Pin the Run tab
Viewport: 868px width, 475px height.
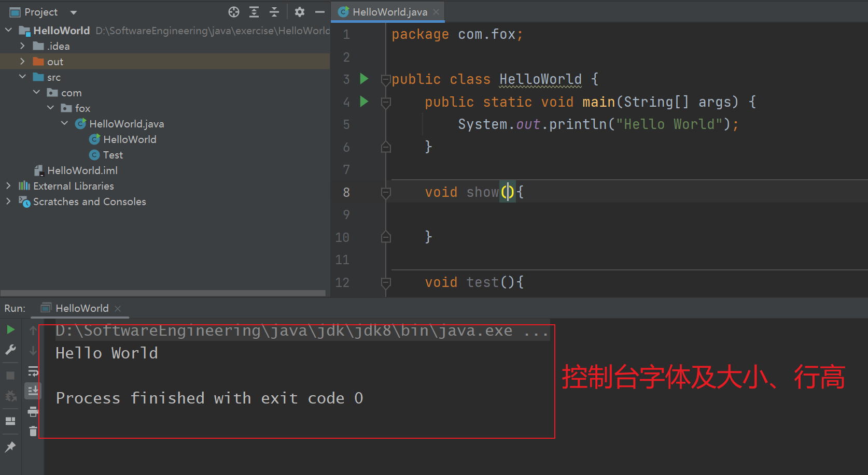(x=10, y=447)
